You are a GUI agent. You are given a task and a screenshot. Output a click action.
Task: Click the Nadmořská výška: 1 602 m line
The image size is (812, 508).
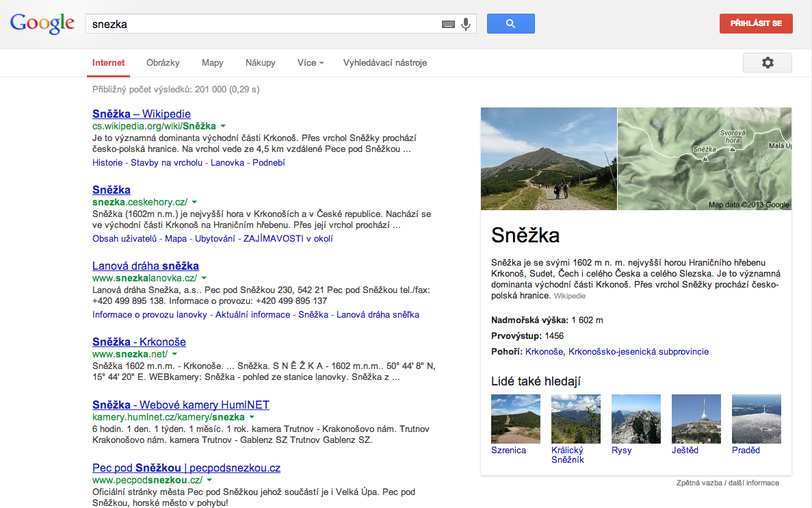547,320
